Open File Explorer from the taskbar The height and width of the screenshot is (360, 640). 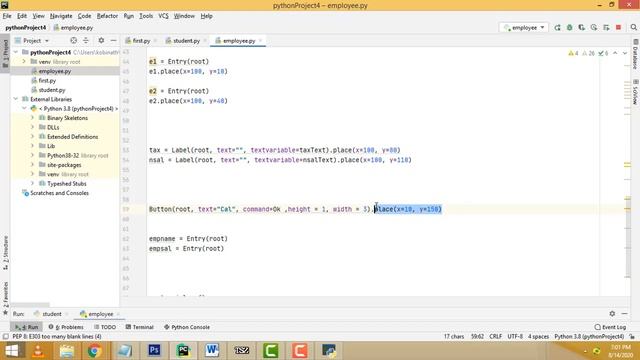[67, 350]
